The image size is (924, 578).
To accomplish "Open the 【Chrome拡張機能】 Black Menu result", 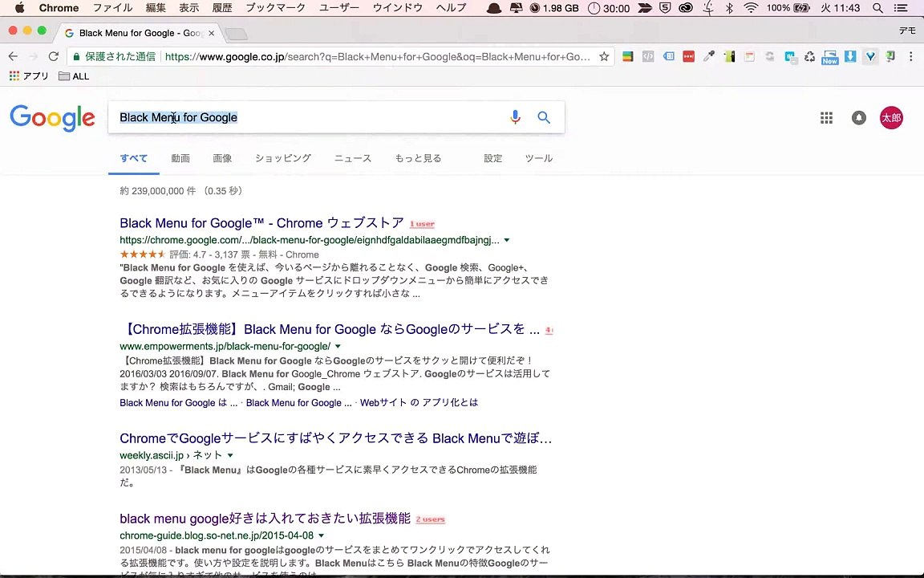I will (330, 329).
